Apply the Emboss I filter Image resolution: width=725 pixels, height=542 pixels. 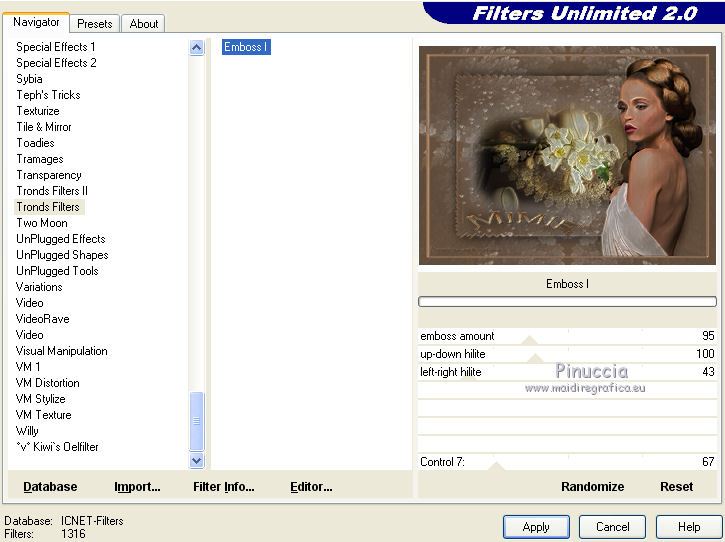pyautogui.click(x=536, y=527)
